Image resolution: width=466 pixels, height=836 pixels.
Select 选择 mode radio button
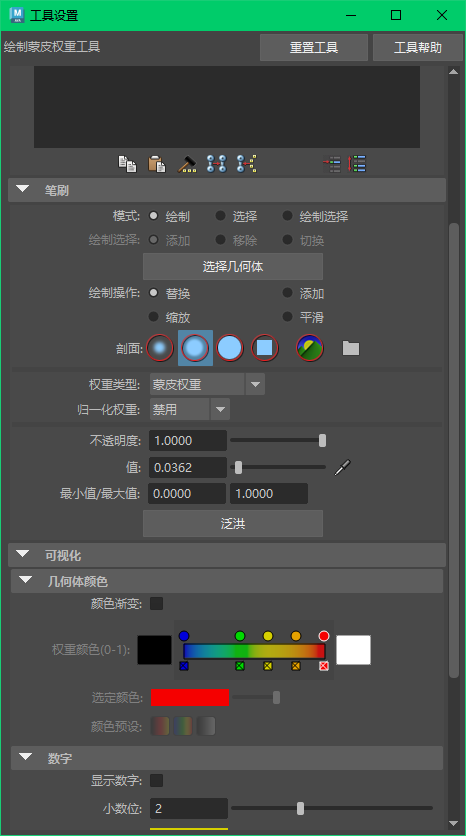[220, 216]
